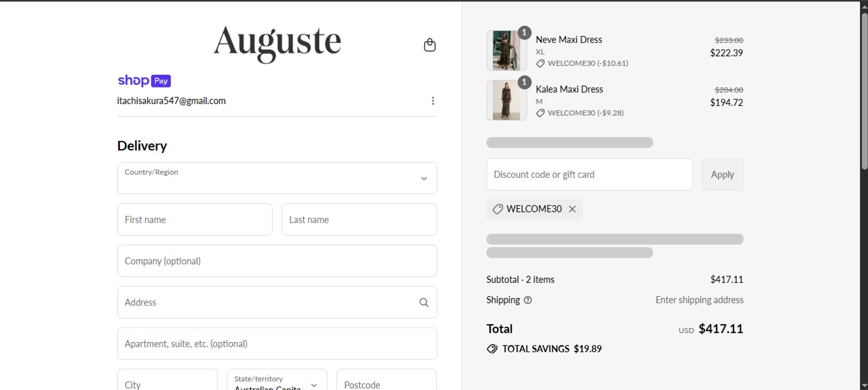Open the account options three-dot menu
This screenshot has height=390, width=868.
click(x=433, y=101)
